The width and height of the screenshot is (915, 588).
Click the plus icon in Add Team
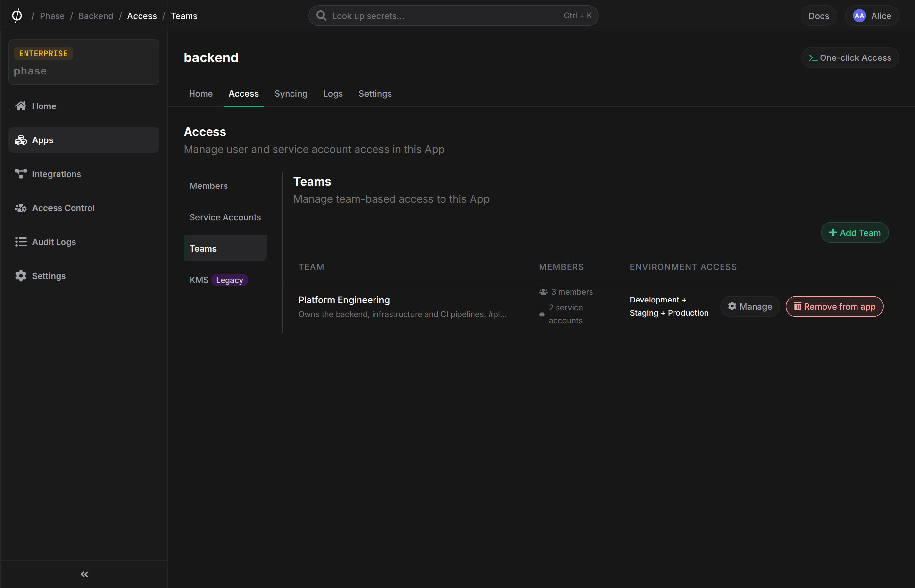click(x=833, y=233)
